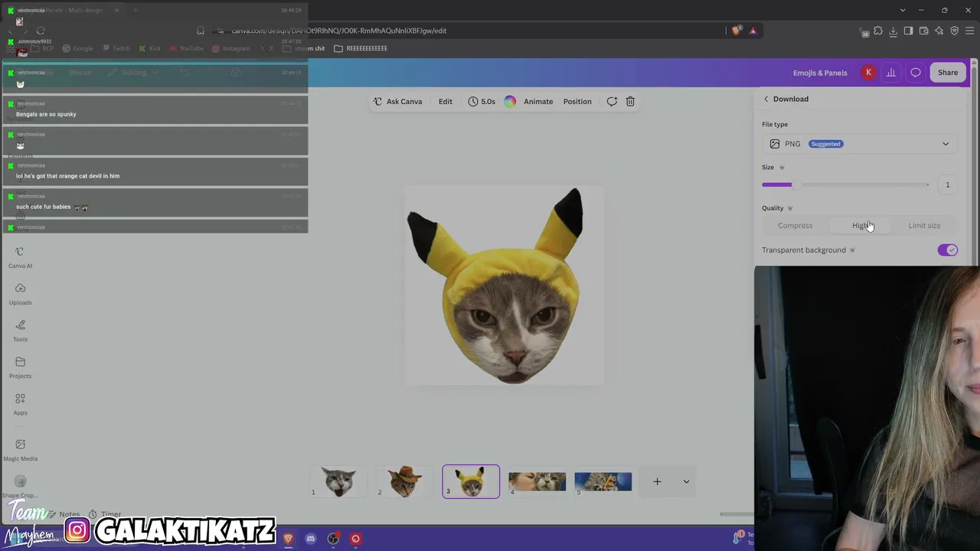Select page 1 thumbnail of yawning cat

point(338,481)
